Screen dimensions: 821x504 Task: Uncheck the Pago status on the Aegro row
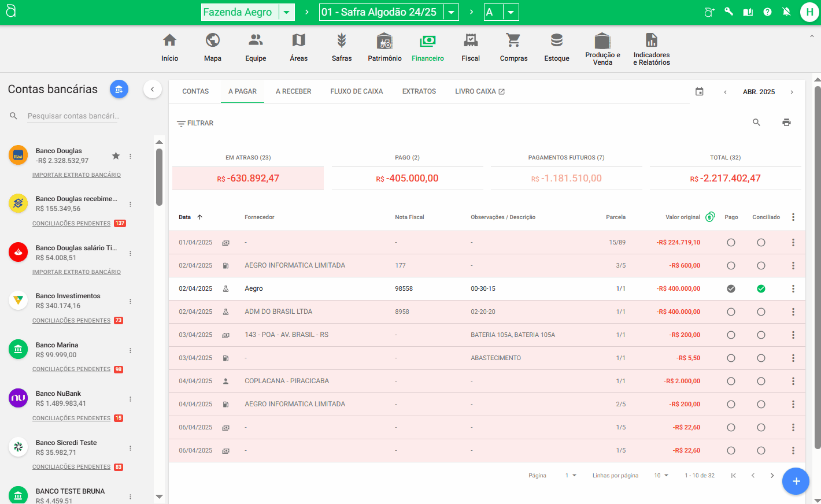tap(731, 289)
